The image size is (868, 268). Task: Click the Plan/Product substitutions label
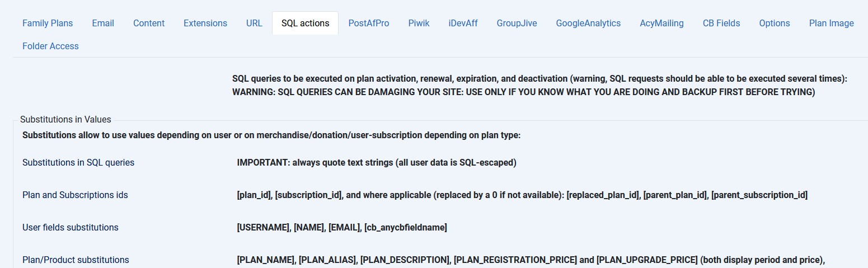point(76,260)
